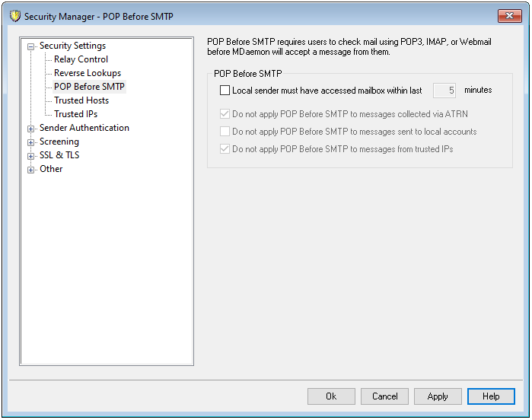Click the minutes value input field
Viewport: 532px width, 420px height.
coord(444,91)
